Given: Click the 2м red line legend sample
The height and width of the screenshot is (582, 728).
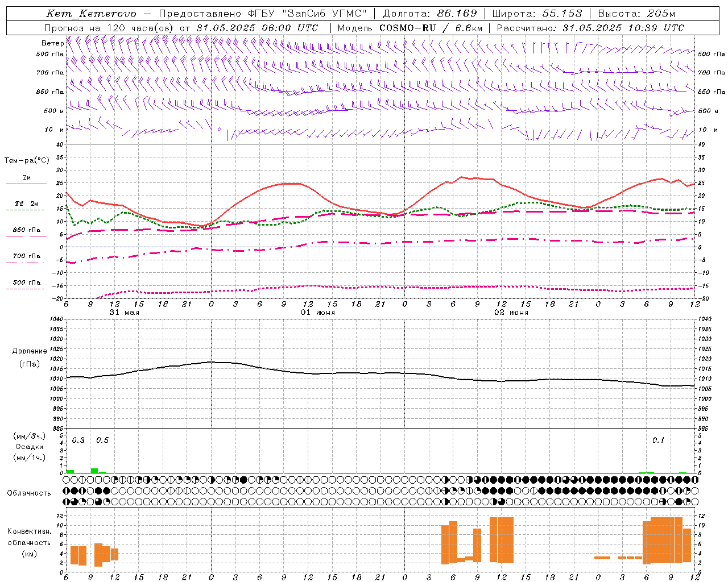Looking at the screenshot, I should pos(26,184).
